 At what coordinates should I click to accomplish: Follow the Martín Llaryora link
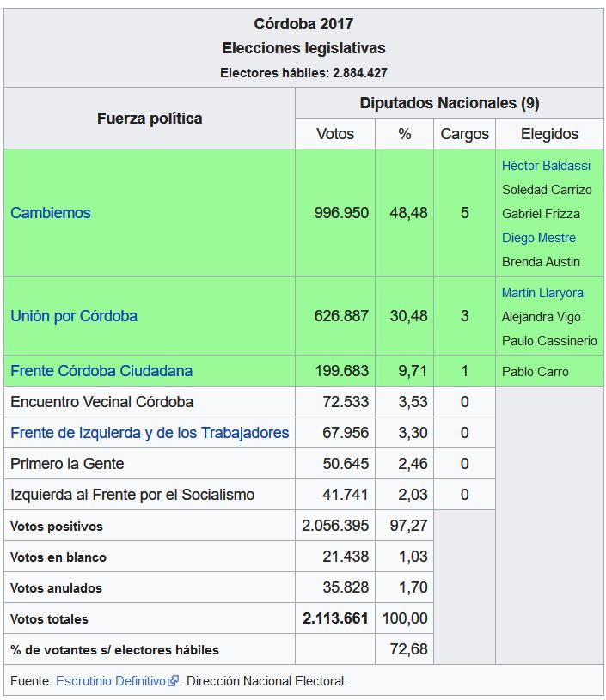pyautogui.click(x=542, y=293)
